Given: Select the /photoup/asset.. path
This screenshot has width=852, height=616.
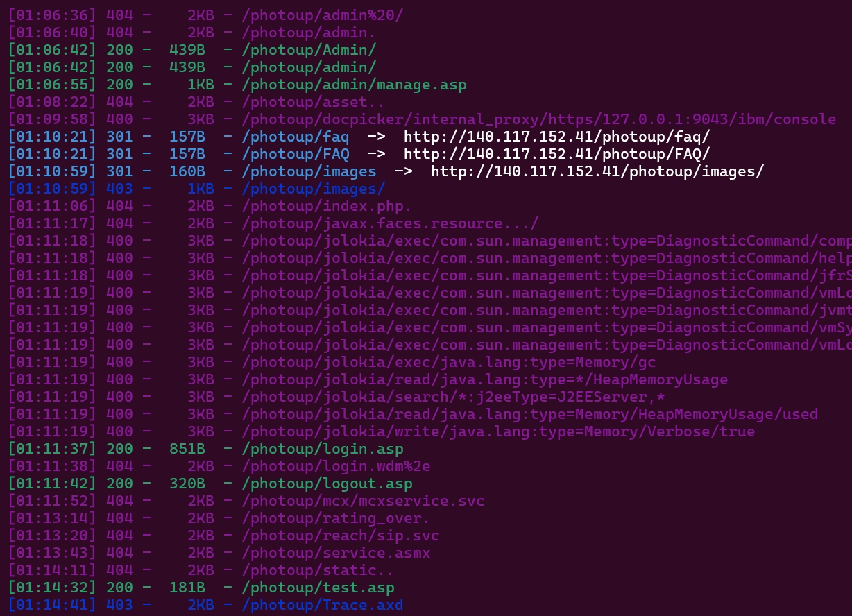Looking at the screenshot, I should [314, 102].
